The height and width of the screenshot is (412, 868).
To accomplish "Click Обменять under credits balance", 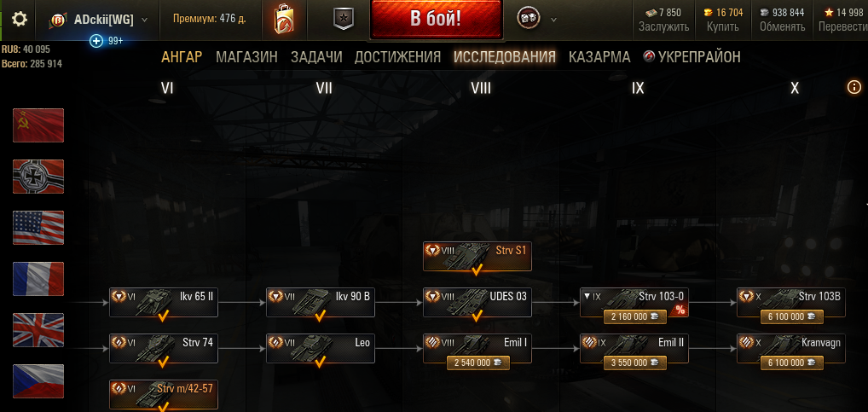I will 782,26.
